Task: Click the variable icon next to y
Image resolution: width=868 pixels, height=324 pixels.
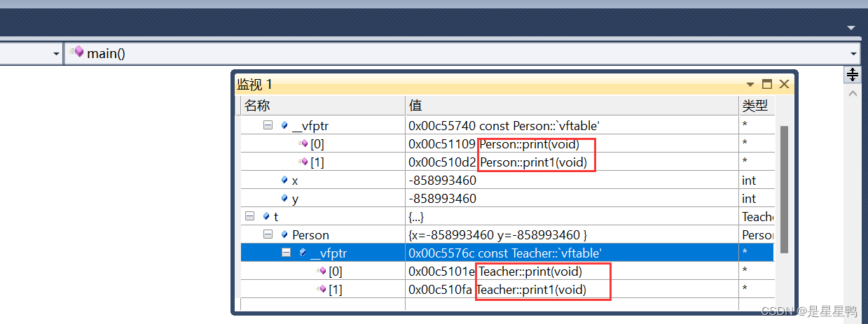Action: click(x=284, y=198)
